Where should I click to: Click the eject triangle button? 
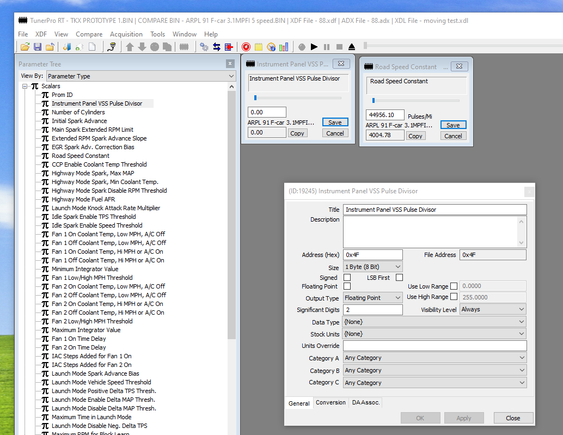pyautogui.click(x=352, y=47)
